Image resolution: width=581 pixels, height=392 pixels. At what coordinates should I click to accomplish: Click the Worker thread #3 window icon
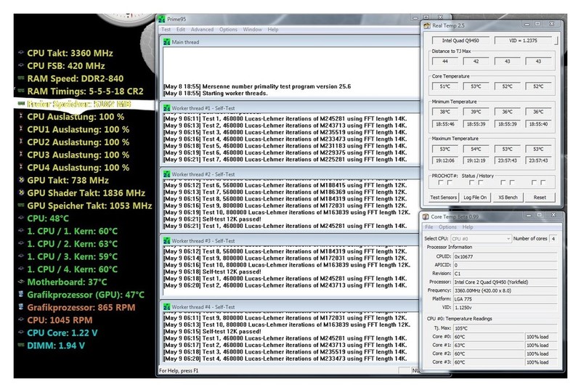[x=167, y=241]
